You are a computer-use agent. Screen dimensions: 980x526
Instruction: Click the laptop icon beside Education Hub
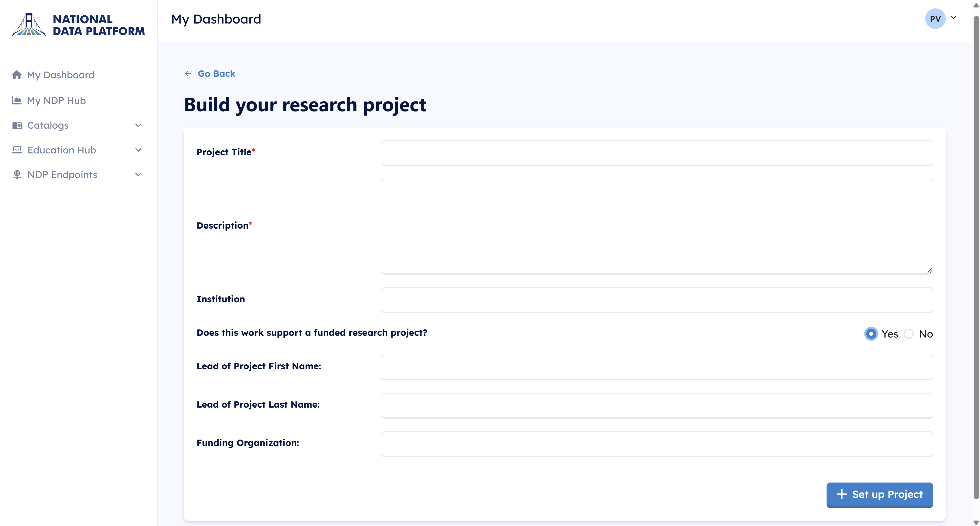17,150
